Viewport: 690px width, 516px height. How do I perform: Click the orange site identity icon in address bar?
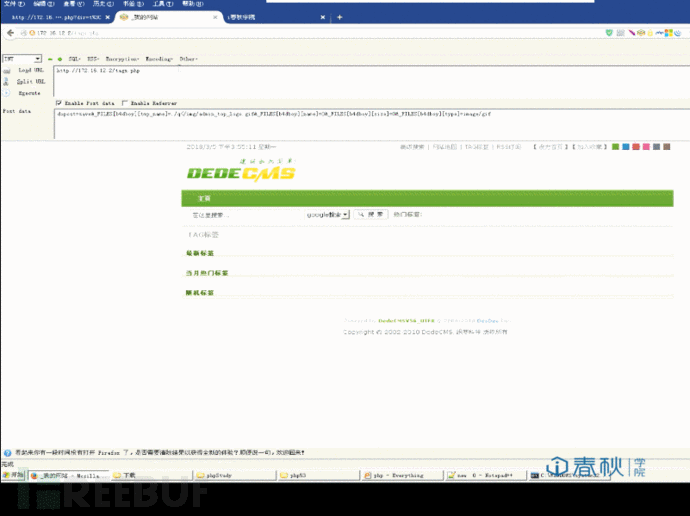click(32, 33)
